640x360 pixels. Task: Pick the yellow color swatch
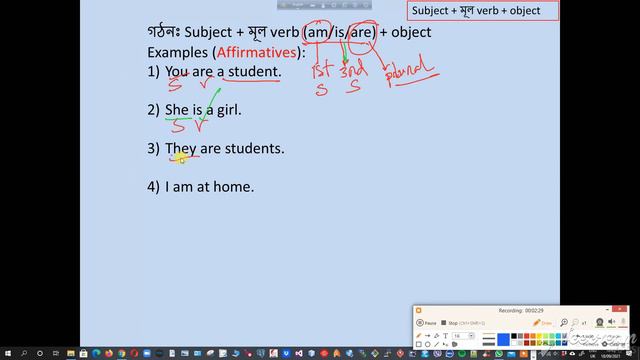pos(539,336)
